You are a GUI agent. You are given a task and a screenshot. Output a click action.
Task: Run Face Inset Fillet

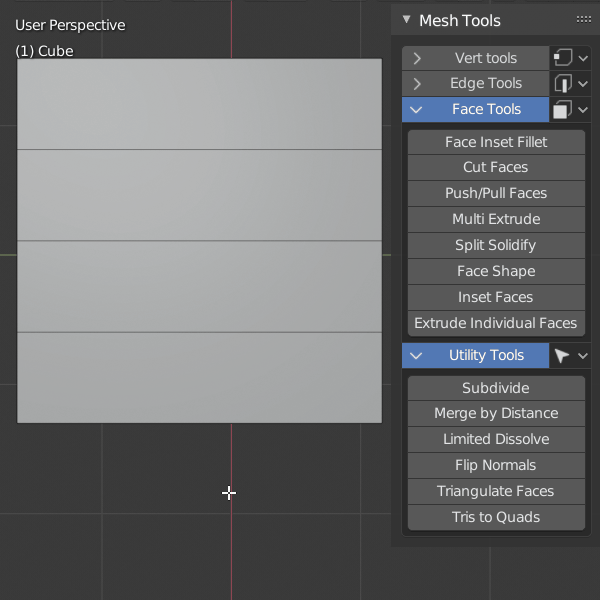point(496,142)
